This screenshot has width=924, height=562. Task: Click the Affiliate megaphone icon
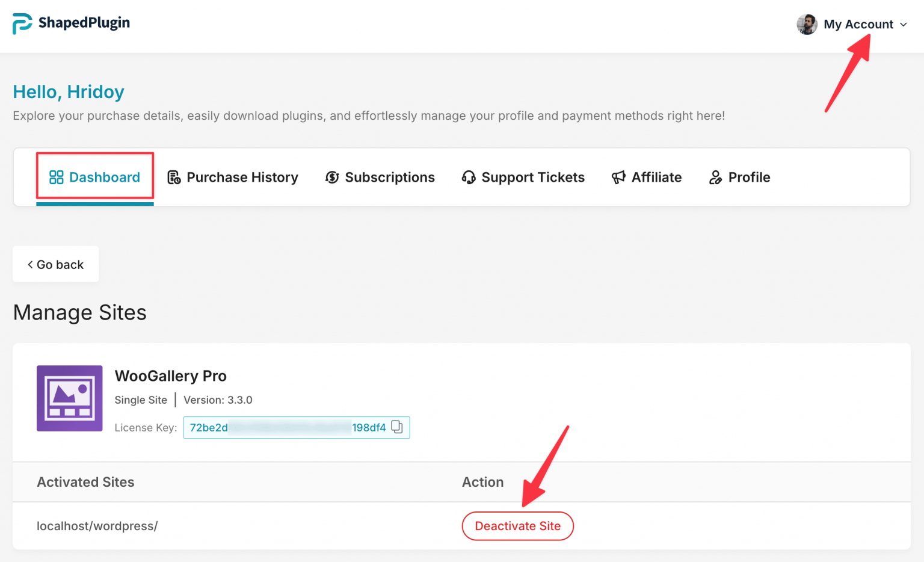tap(619, 177)
